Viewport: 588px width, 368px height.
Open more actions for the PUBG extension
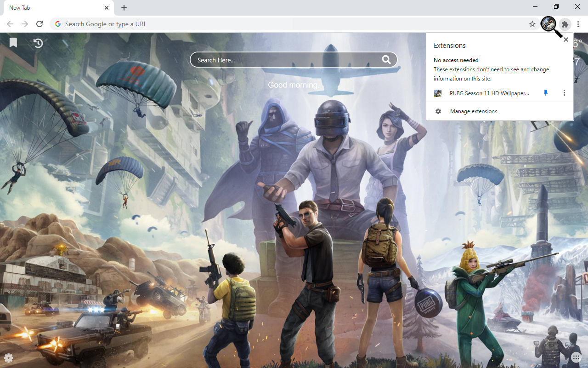[x=564, y=93]
